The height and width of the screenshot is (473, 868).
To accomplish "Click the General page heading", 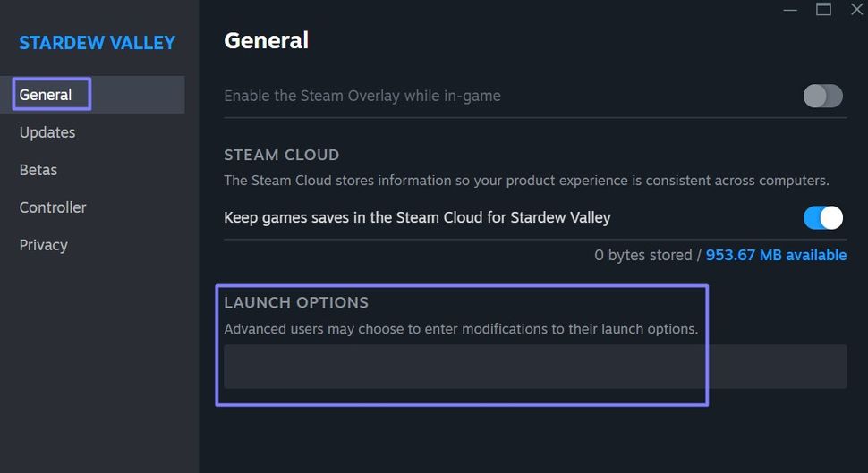I will click(266, 40).
